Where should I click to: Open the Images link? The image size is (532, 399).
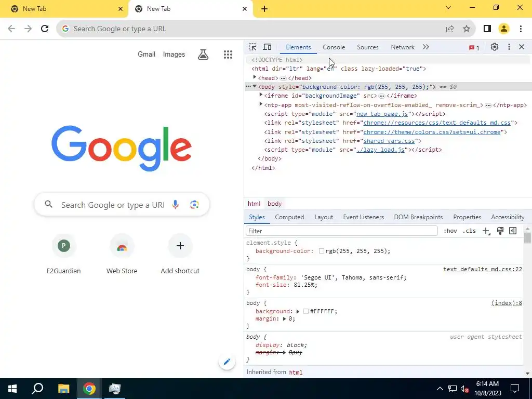pyautogui.click(x=174, y=54)
